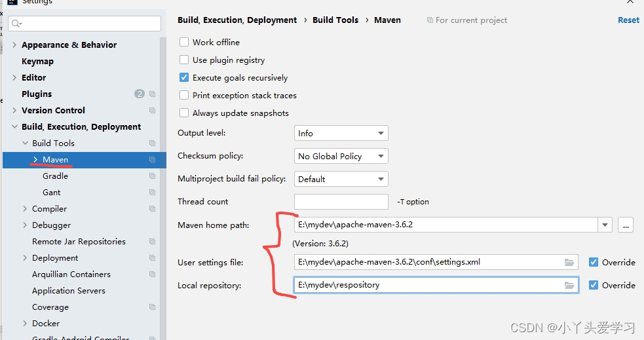Browse folder icon for User settings file
Image resolution: width=644 pixels, height=340 pixels.
[569, 263]
